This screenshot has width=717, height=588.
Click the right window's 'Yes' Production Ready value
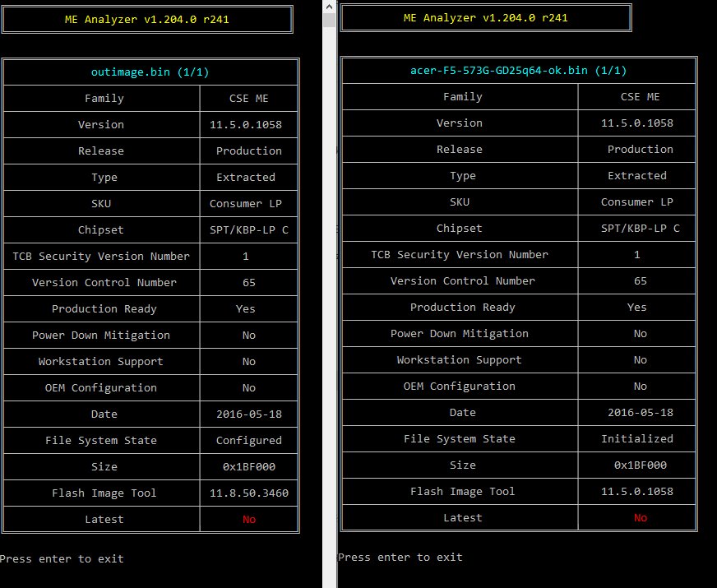pyautogui.click(x=637, y=308)
